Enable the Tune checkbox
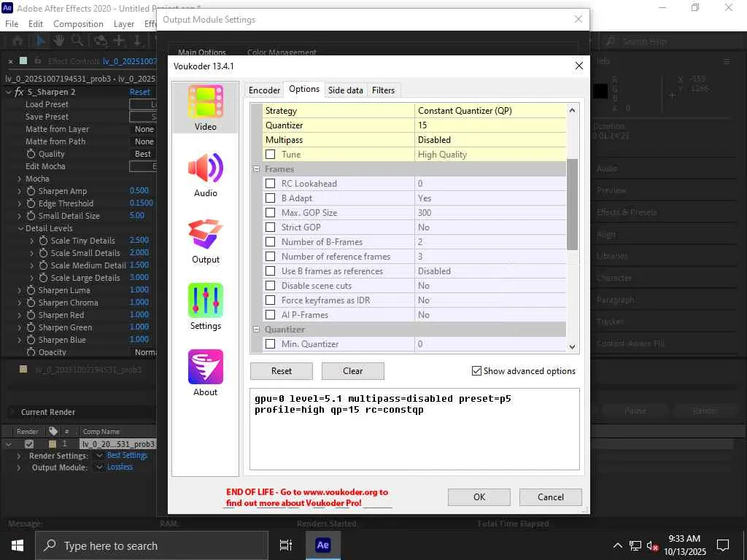Screen dimensions: 747x560 270,155
